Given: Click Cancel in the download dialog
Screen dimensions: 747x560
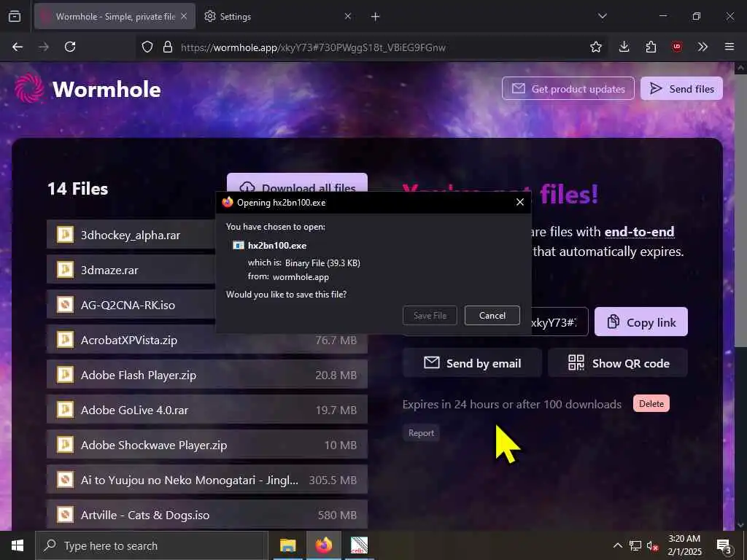Looking at the screenshot, I should [492, 315].
